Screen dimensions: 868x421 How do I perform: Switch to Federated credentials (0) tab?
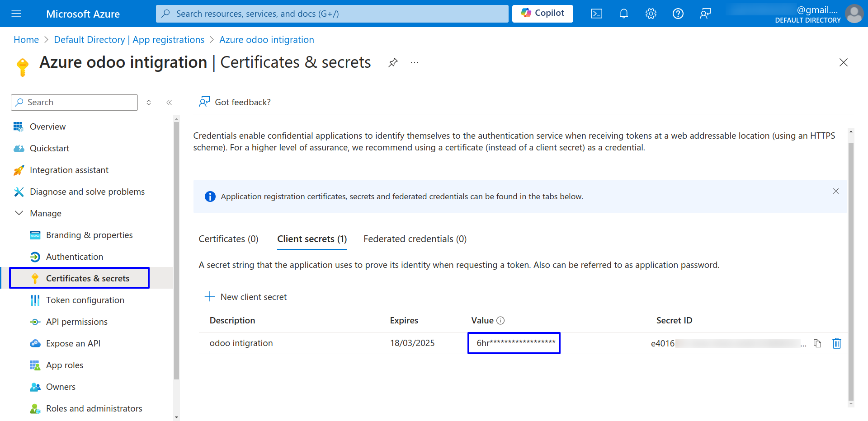pyautogui.click(x=415, y=239)
